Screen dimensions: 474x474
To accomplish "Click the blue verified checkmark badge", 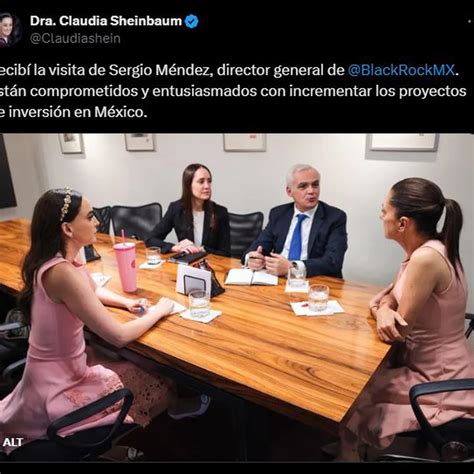I will [192, 21].
